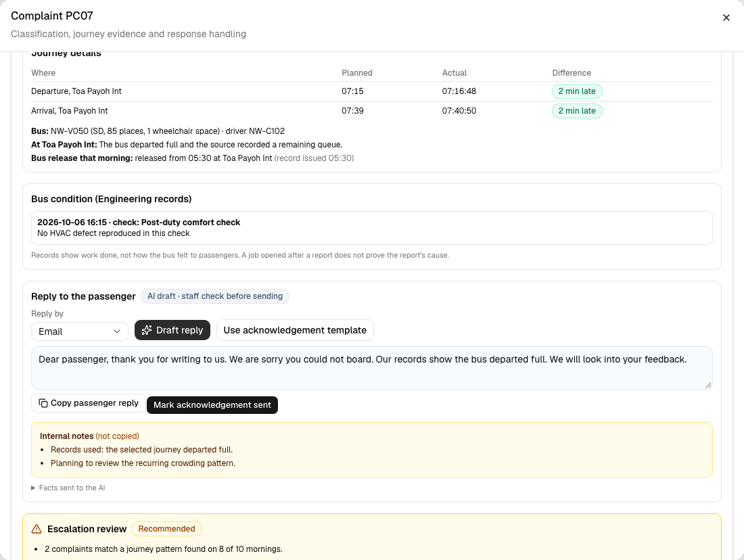744x560 pixels.
Task: Click inside the passenger reply text area
Action: [372, 368]
